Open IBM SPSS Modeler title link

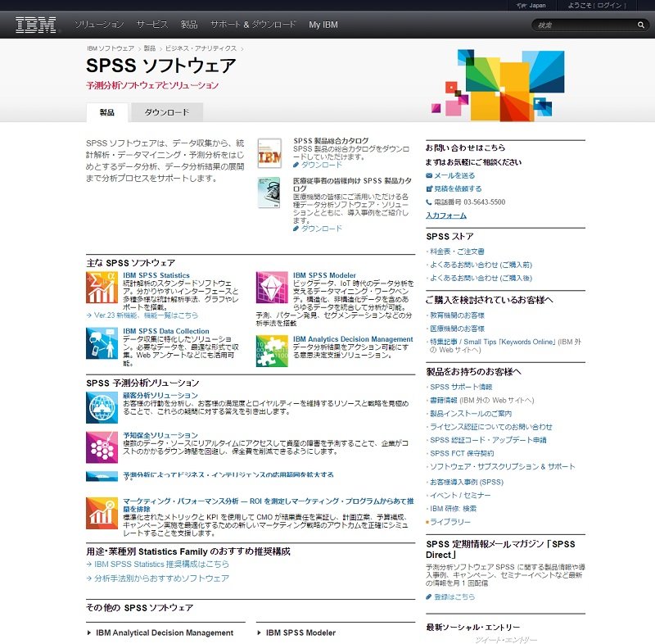coord(324,275)
